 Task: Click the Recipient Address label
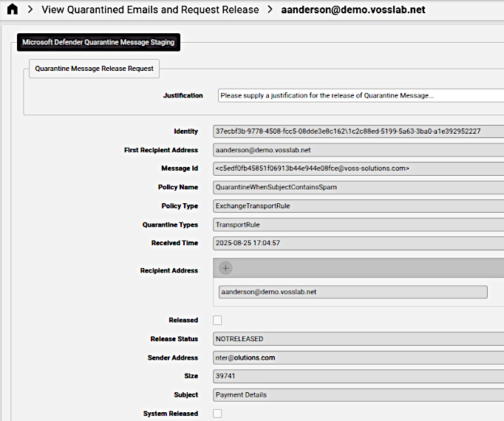point(169,270)
